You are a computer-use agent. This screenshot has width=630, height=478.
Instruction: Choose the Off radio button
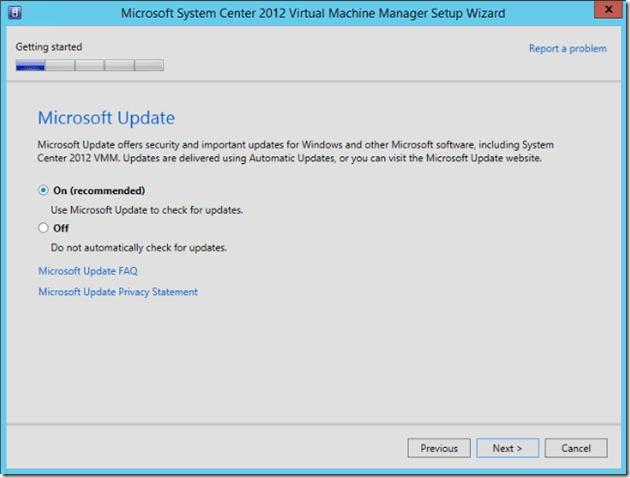point(43,228)
